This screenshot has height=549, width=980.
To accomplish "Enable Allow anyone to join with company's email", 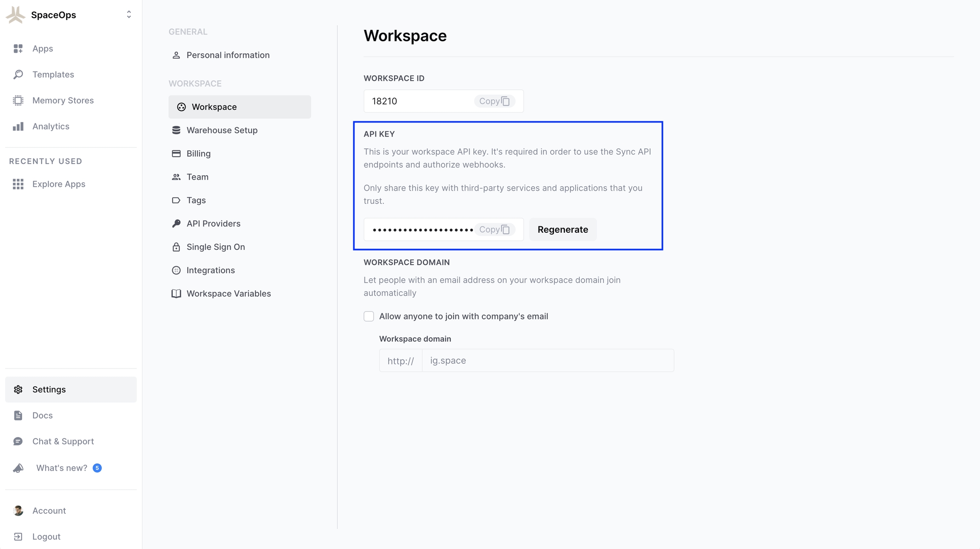I will (x=369, y=316).
